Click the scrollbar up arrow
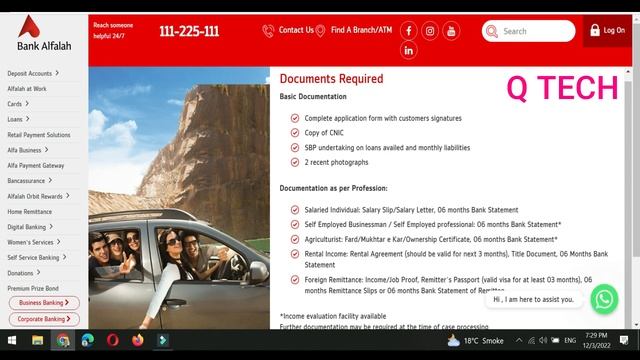Screen dimensions: 640x360 pyautogui.click(x=627, y=71)
